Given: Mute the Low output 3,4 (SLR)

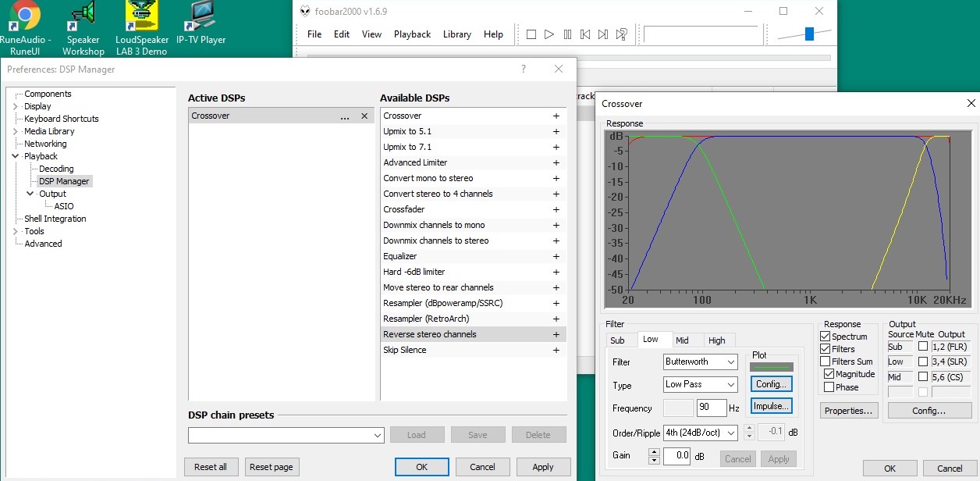Looking at the screenshot, I should [923, 362].
